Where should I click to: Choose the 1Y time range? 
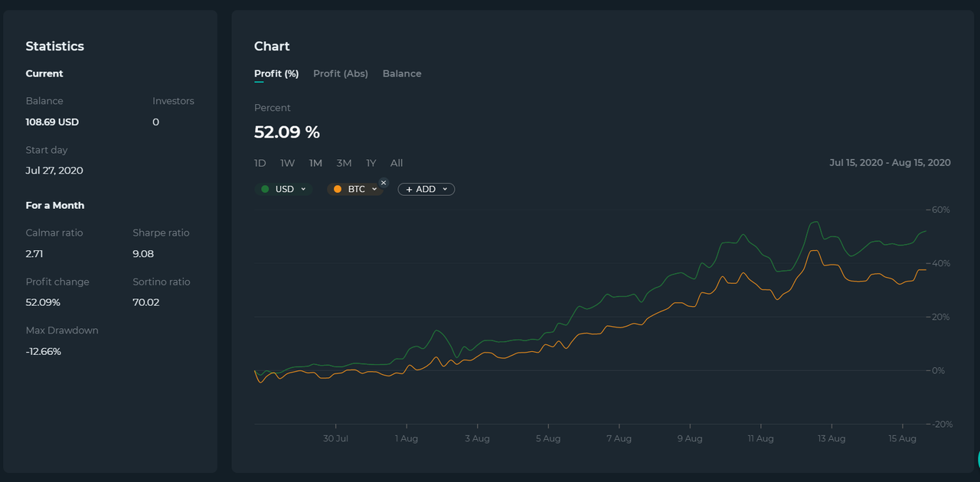pos(371,163)
